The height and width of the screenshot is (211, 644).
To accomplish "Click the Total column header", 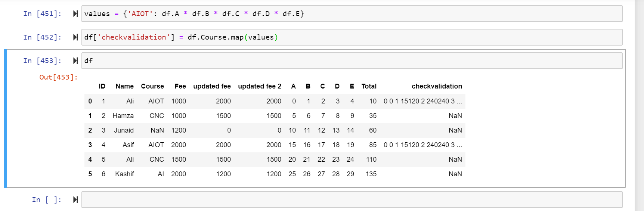I will point(369,86).
